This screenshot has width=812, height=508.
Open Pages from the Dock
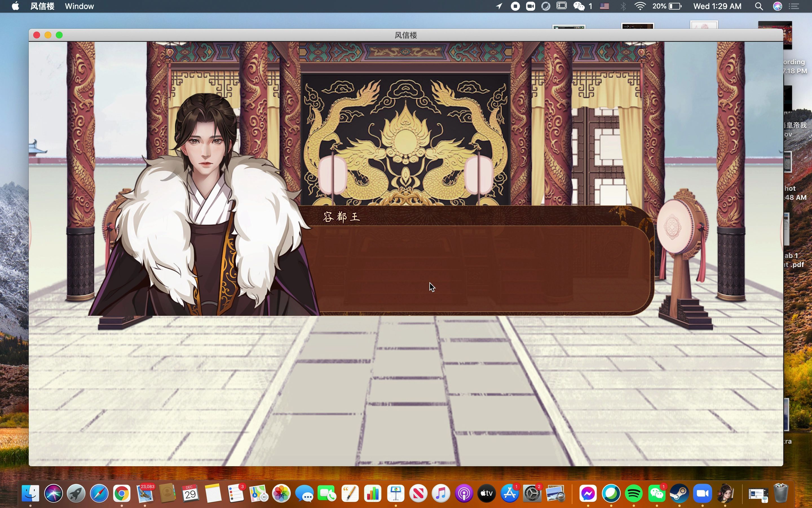pyautogui.click(x=350, y=493)
